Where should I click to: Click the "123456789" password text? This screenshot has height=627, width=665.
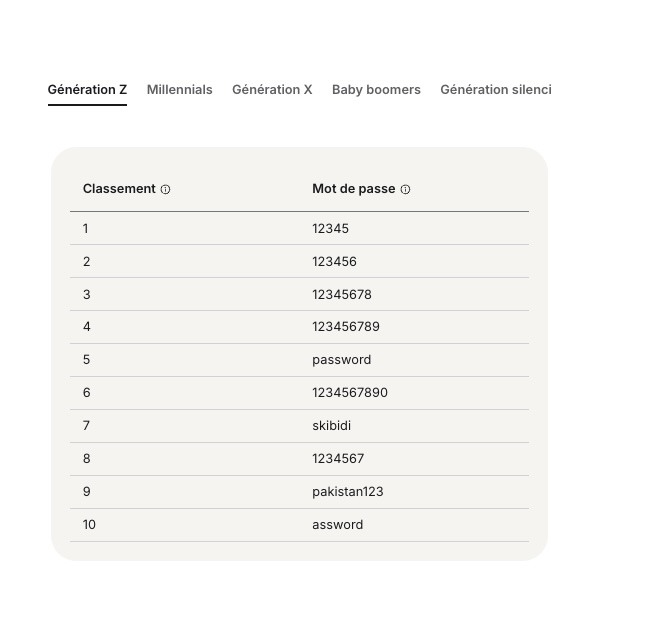[345, 327]
